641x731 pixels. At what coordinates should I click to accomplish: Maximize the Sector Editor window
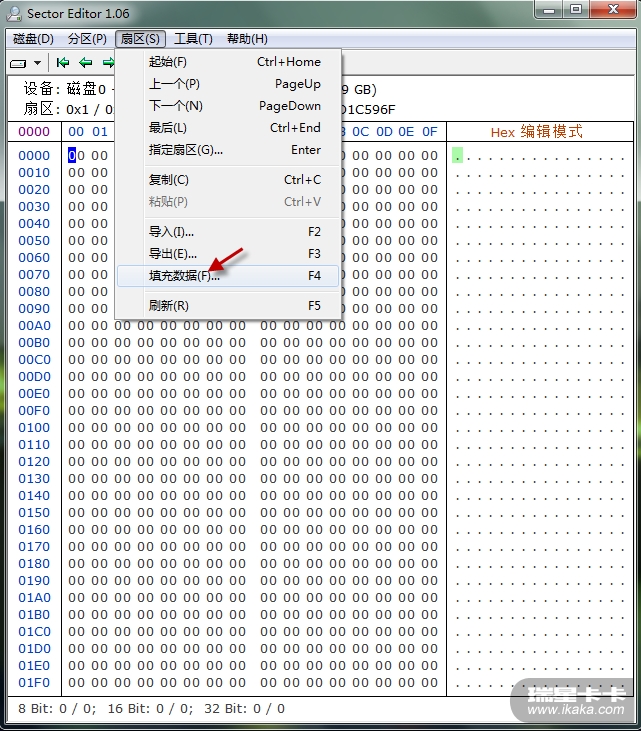576,9
